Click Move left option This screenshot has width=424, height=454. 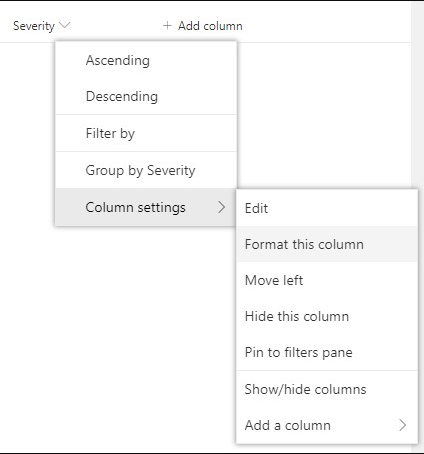point(327,280)
